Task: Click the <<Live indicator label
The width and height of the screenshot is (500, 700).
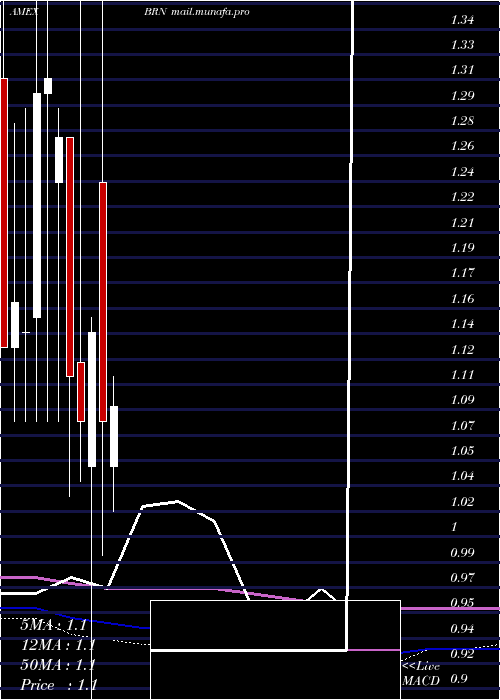Action: coord(421,667)
